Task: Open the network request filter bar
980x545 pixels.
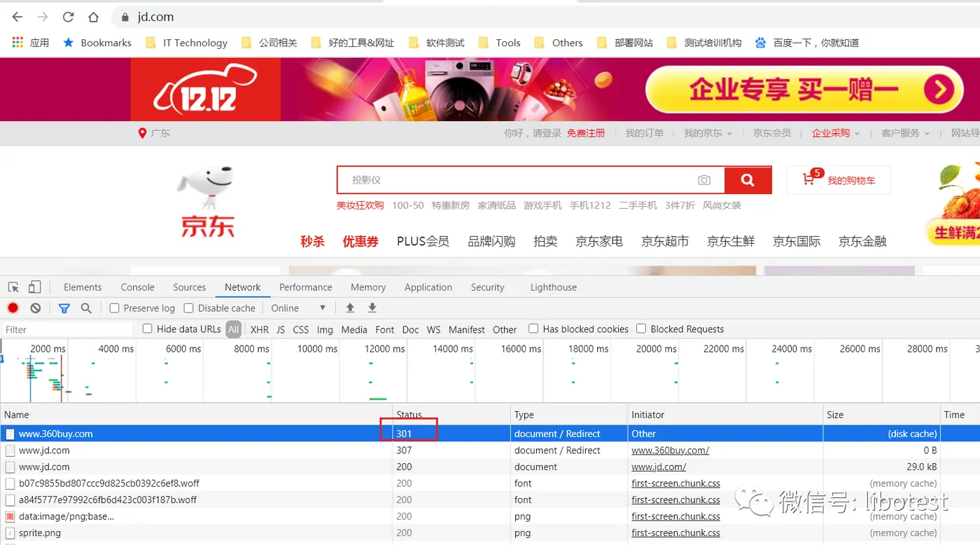Action: pos(64,308)
